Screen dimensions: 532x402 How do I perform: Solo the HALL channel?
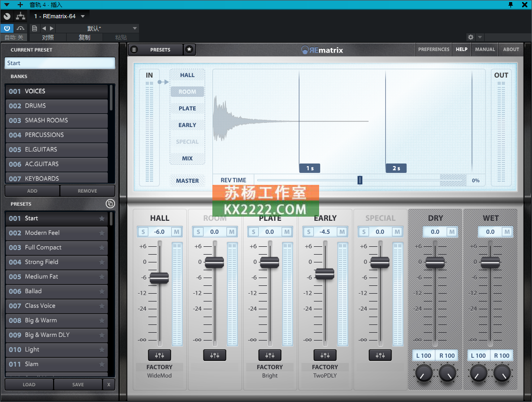(x=143, y=232)
